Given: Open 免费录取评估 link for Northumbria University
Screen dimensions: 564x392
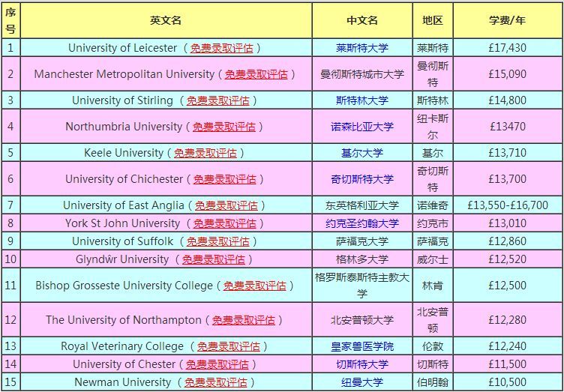Looking at the screenshot, I should 223,127.
